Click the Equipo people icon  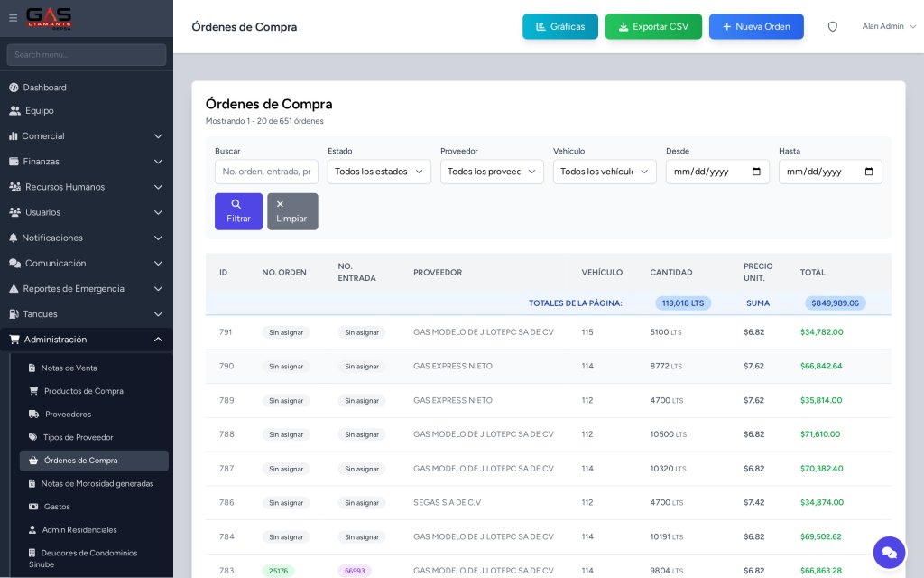point(14,111)
